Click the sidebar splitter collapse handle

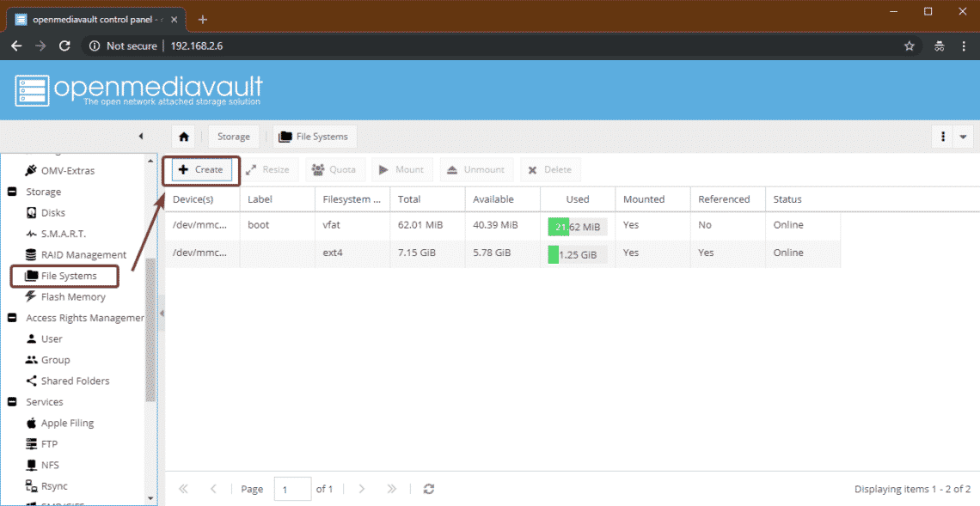162,313
